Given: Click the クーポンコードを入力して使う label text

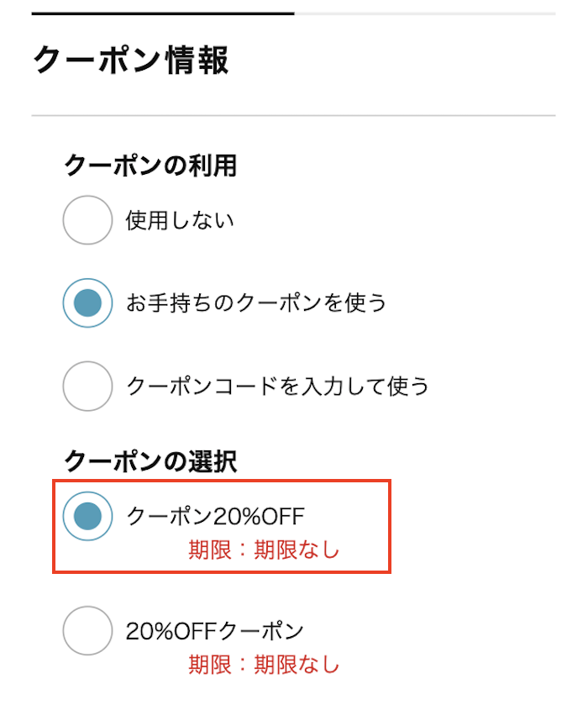Looking at the screenshot, I should 277,386.
